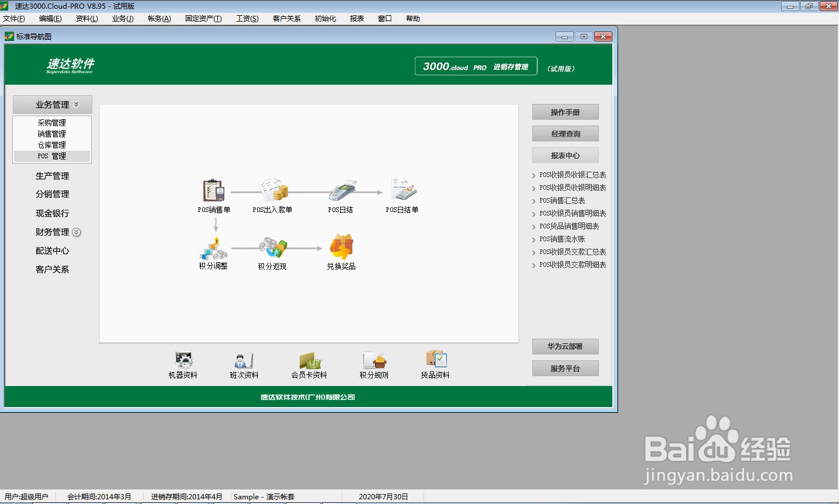Open the POS收银员销售明细表 report

pyautogui.click(x=573, y=213)
